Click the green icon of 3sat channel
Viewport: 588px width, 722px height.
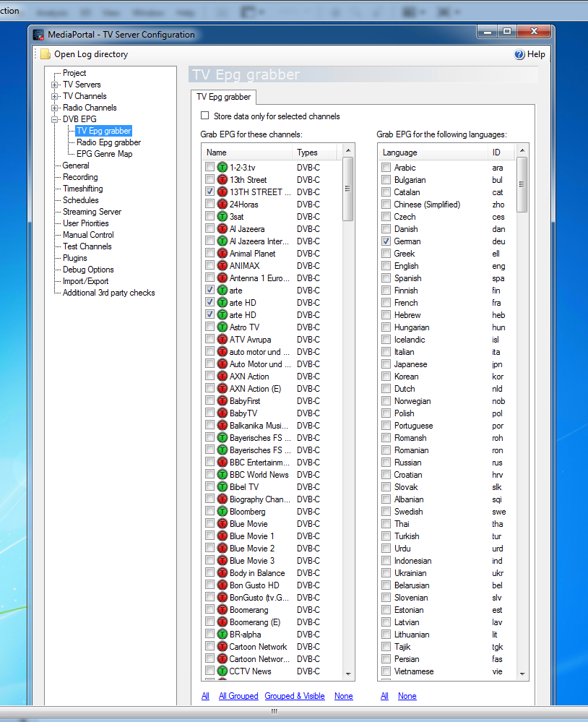click(222, 216)
